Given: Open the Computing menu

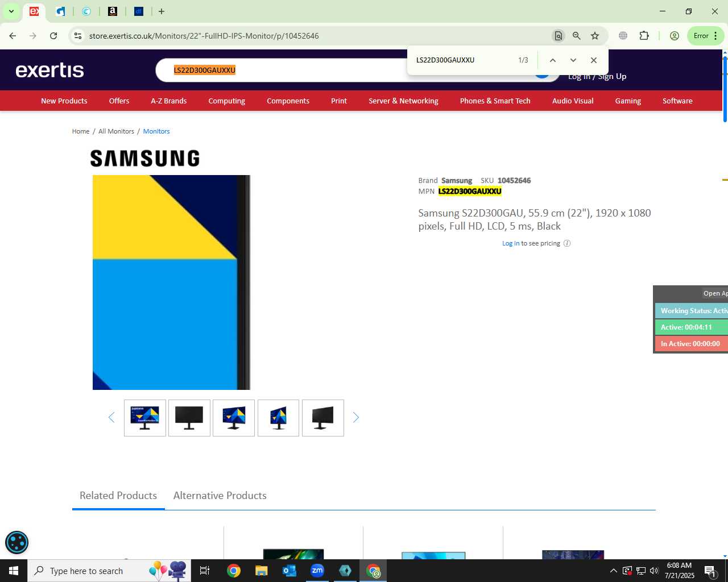Looking at the screenshot, I should 226,101.
